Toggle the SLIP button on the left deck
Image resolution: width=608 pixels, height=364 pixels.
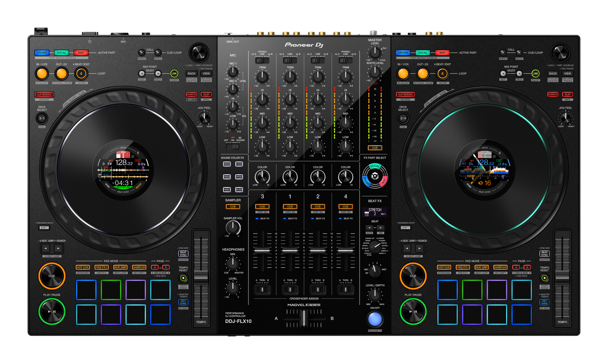coord(206,94)
